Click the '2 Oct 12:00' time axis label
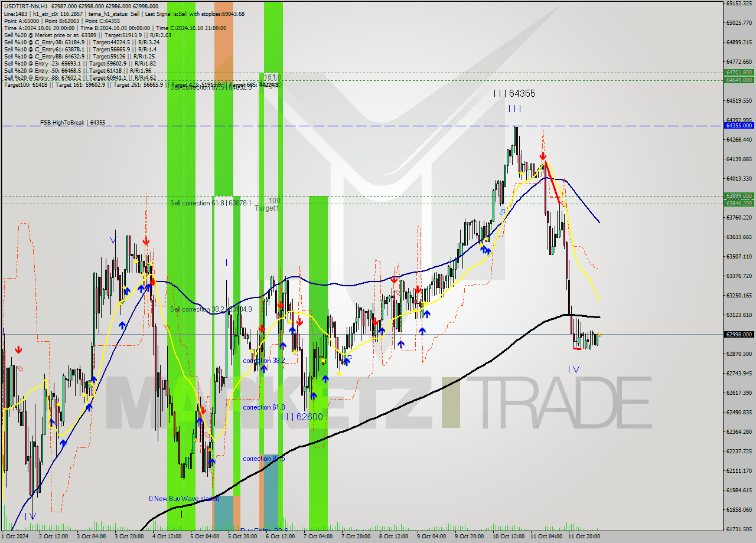Image resolution: width=756 pixels, height=543 pixels. tap(53, 537)
